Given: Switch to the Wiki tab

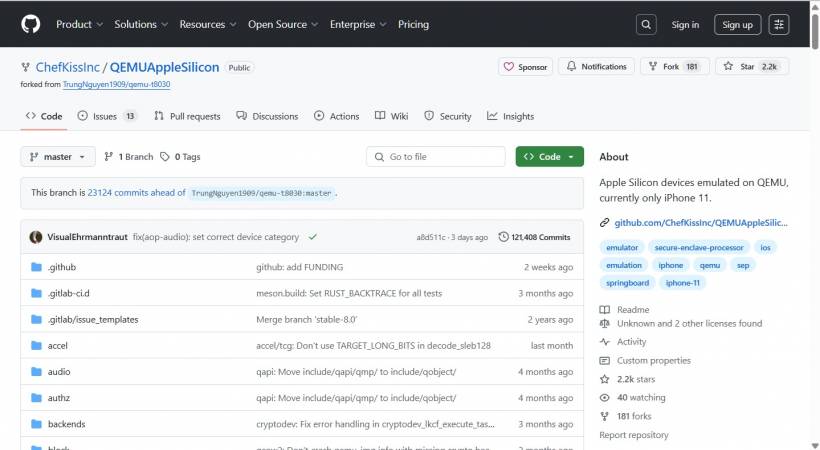Looking at the screenshot, I should coord(391,116).
